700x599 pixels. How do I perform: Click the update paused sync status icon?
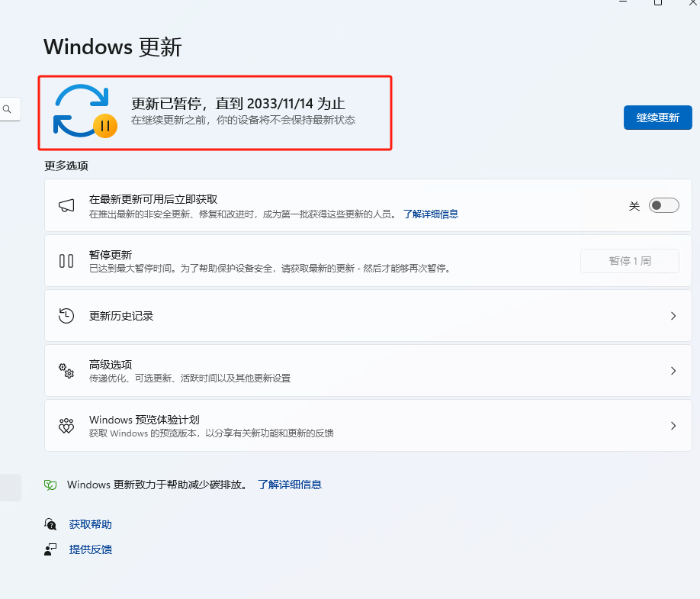(x=85, y=111)
